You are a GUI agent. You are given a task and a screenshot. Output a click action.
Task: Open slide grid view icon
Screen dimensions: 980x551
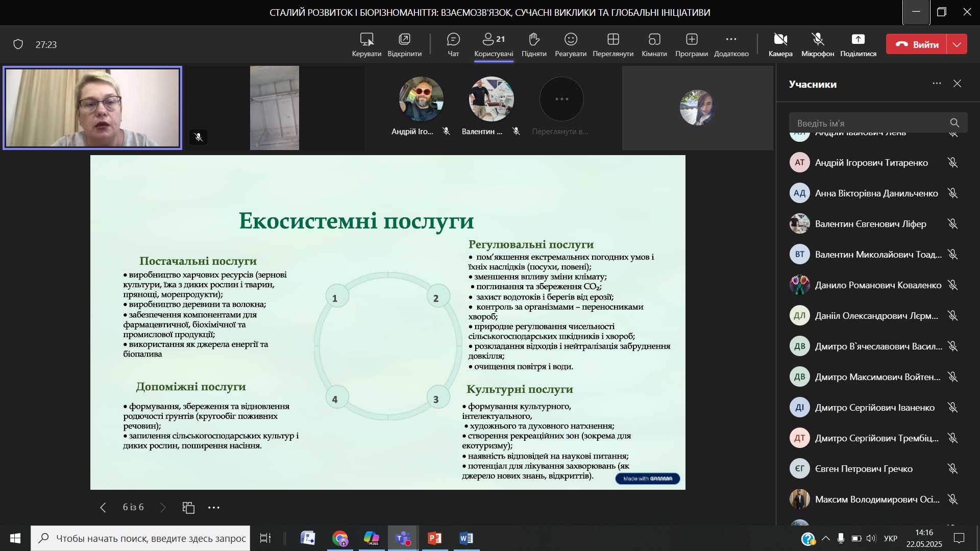pos(188,508)
